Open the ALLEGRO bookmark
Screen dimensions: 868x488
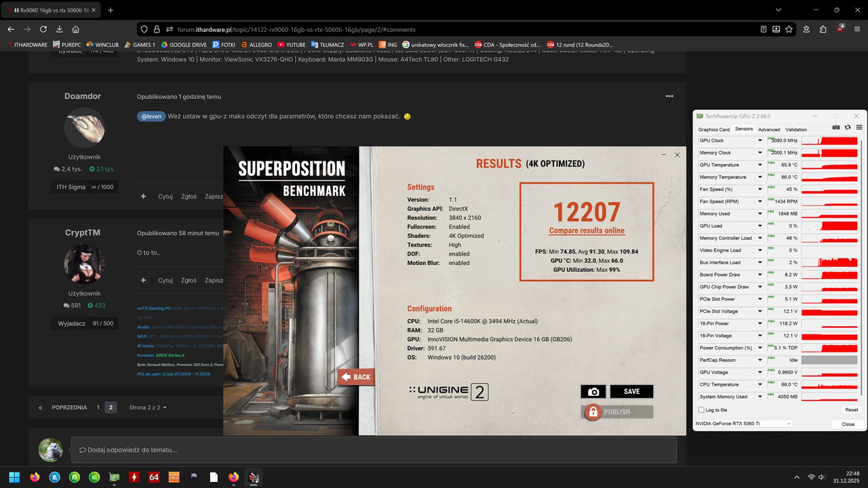point(256,45)
